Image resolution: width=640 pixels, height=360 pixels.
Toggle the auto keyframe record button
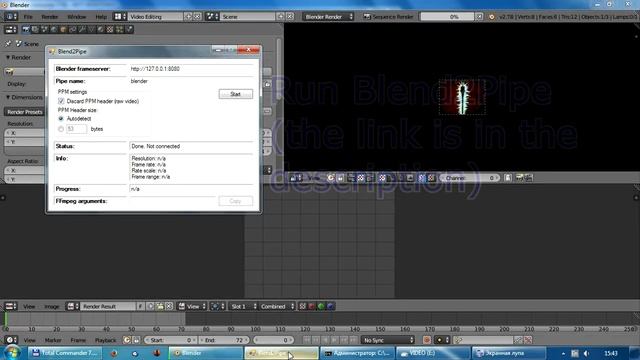tap(427, 340)
